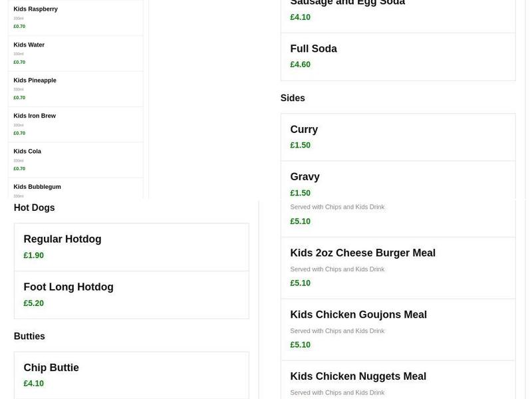This screenshot has width=532, height=399.
Task: Click the Hot Dogs section heading
Action: point(34,207)
